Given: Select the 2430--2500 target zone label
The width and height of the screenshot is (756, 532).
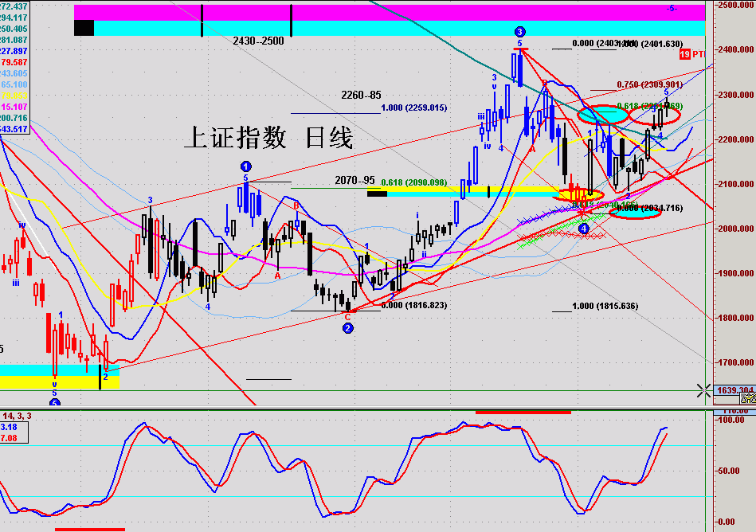Looking at the screenshot, I should click(258, 41).
